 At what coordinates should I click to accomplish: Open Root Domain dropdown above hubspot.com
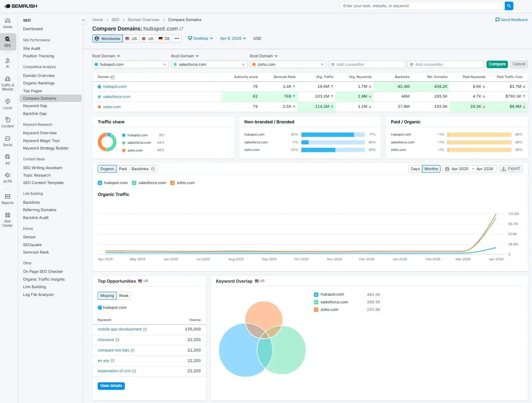[106, 56]
